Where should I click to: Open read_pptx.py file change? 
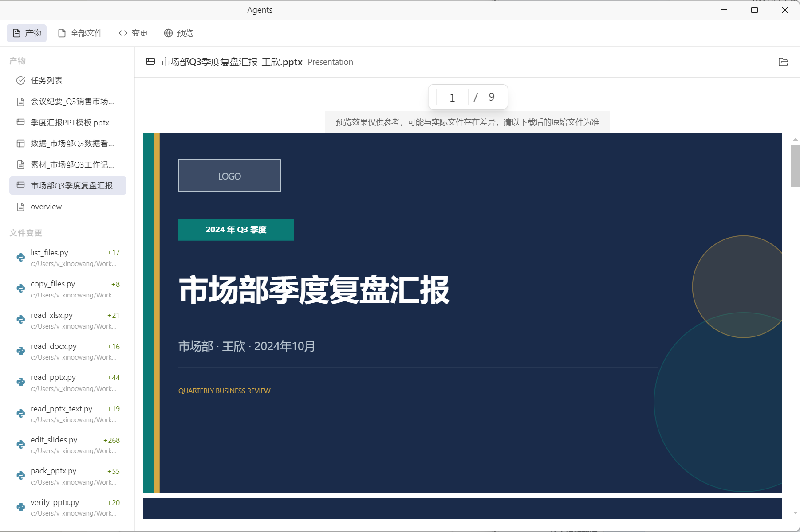[x=53, y=378]
